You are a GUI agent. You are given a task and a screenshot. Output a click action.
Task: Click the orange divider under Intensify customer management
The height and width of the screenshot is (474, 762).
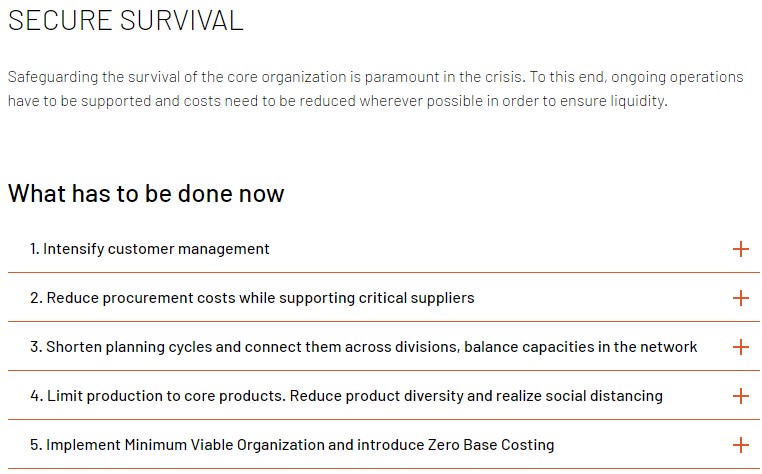coord(384,273)
